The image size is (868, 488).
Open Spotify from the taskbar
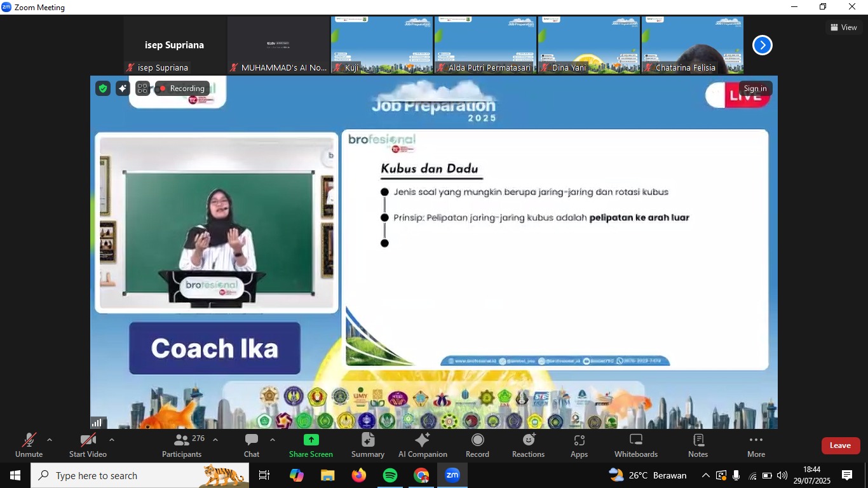tap(390, 475)
